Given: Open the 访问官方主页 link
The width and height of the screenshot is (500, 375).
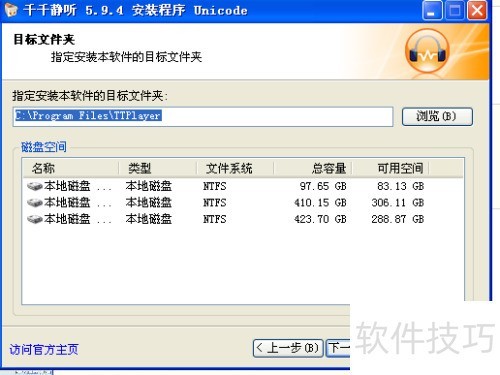Looking at the screenshot, I should coord(44,350).
